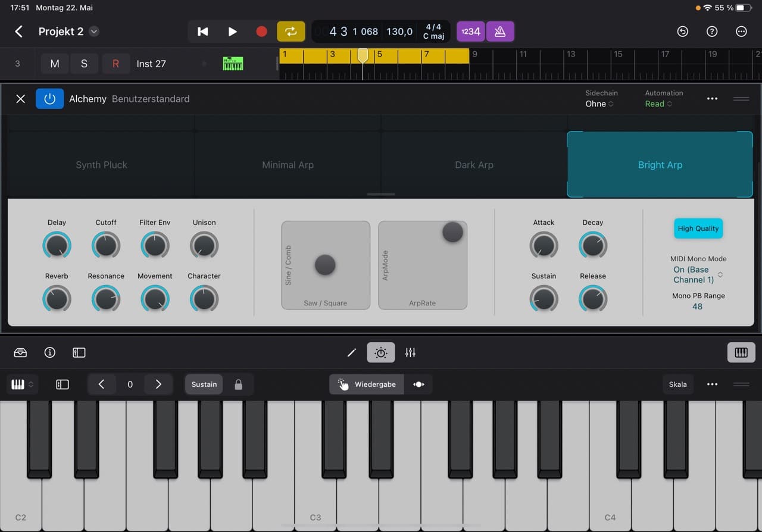Mute the Inst 27 track
The image size is (762, 532).
pos(55,64)
